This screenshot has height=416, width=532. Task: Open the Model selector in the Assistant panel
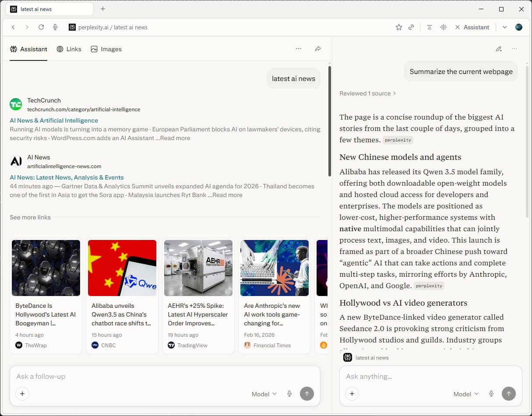tap(465, 394)
